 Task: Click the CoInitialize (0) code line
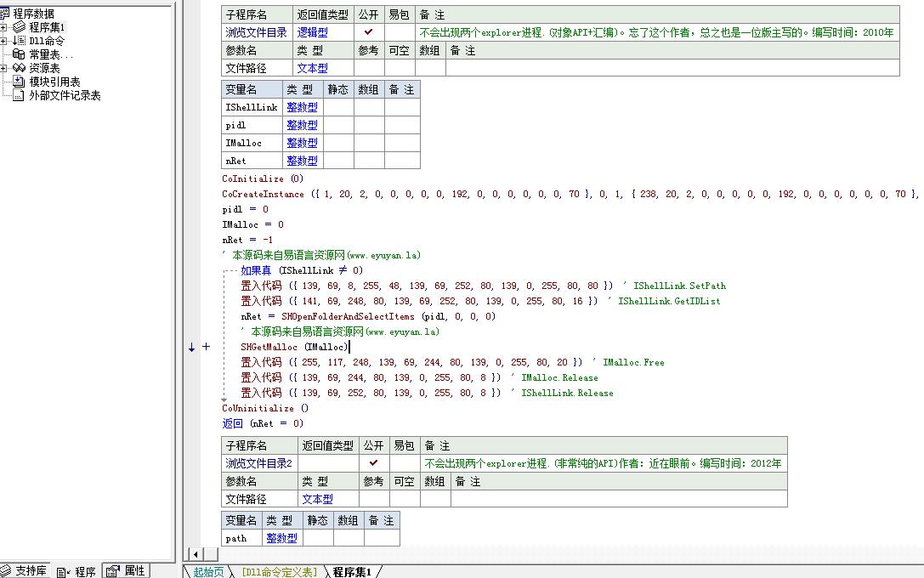263,178
